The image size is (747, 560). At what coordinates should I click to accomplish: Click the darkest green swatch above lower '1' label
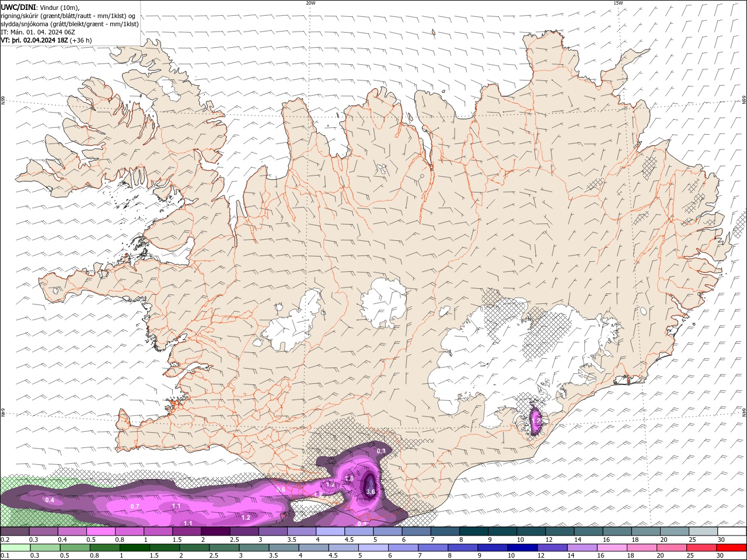[134, 548]
